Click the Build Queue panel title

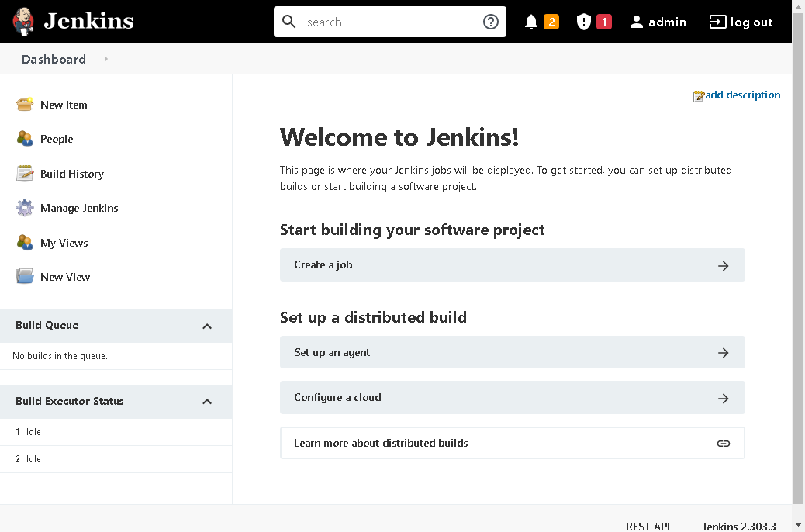point(47,325)
